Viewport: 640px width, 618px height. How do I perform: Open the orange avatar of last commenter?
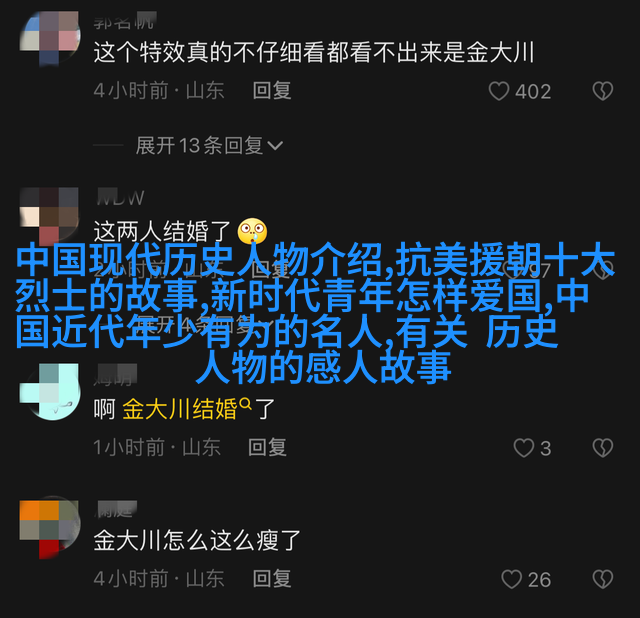pos(50,528)
